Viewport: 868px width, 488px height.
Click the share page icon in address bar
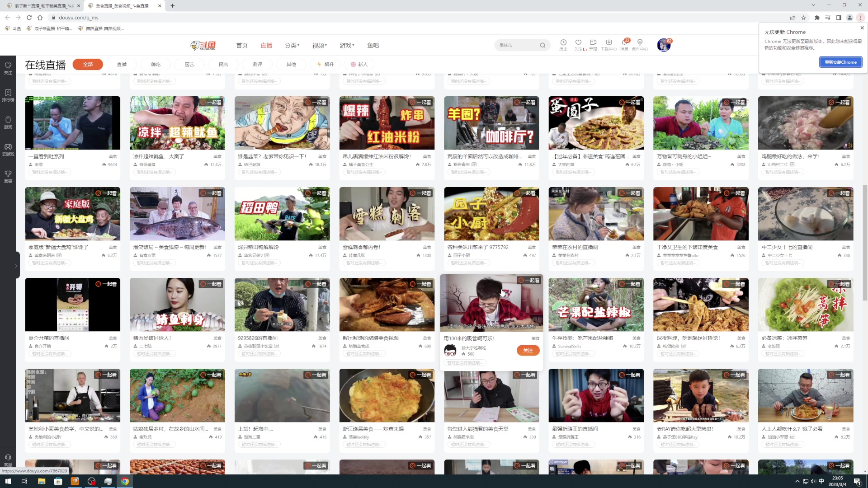coord(793,18)
